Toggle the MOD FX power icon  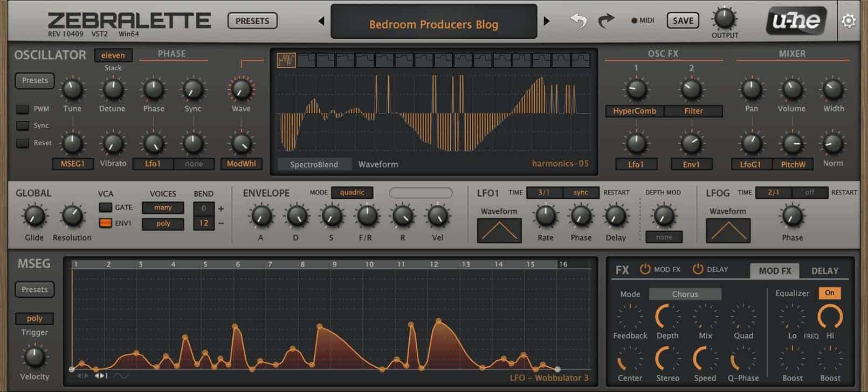pos(645,269)
